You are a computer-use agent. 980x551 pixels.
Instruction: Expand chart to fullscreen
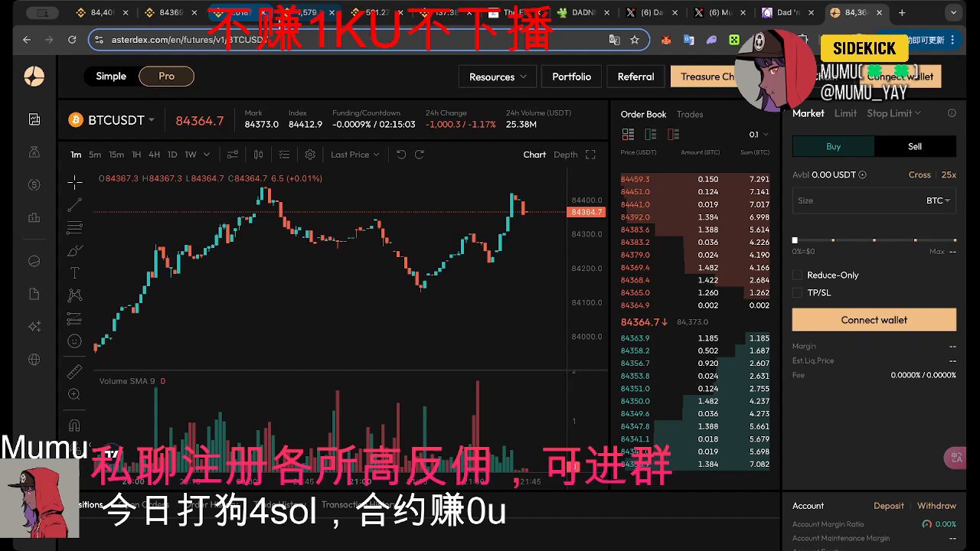[x=590, y=155]
